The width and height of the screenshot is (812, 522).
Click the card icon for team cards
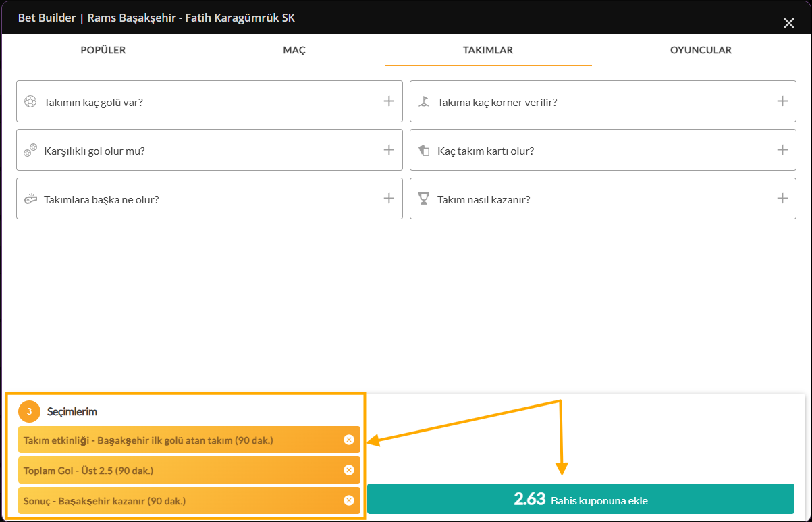click(x=423, y=151)
